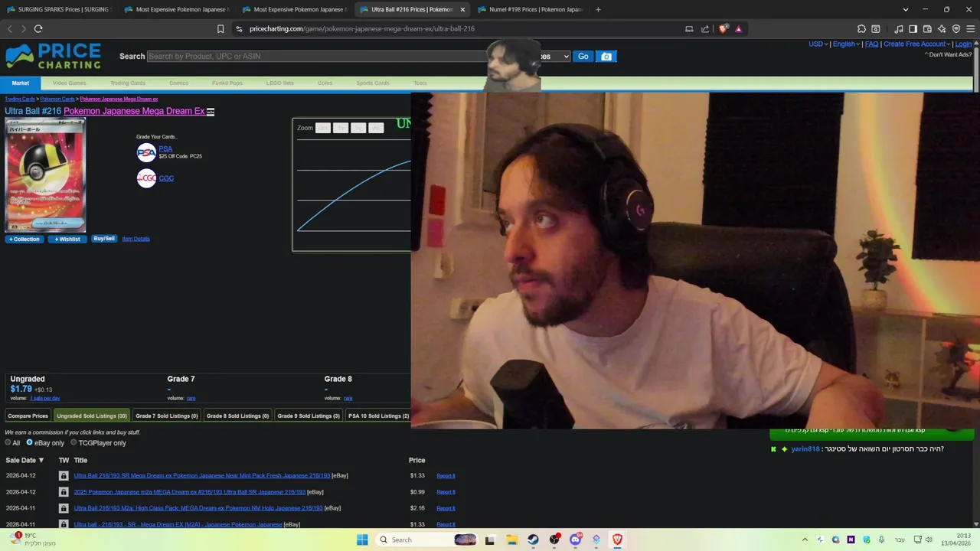Open the extensions puzzle icon
The height and width of the screenshot is (551, 980).
pos(861,29)
